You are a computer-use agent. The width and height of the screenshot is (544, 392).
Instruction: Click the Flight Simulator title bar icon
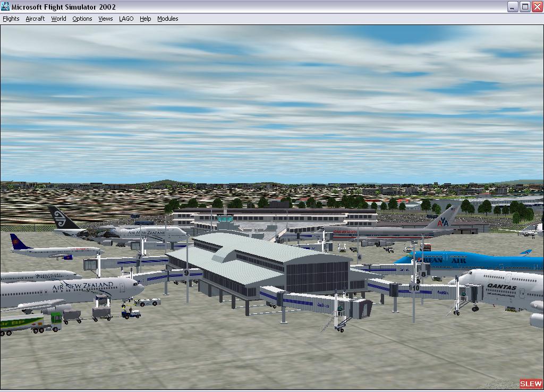pyautogui.click(x=5, y=6)
